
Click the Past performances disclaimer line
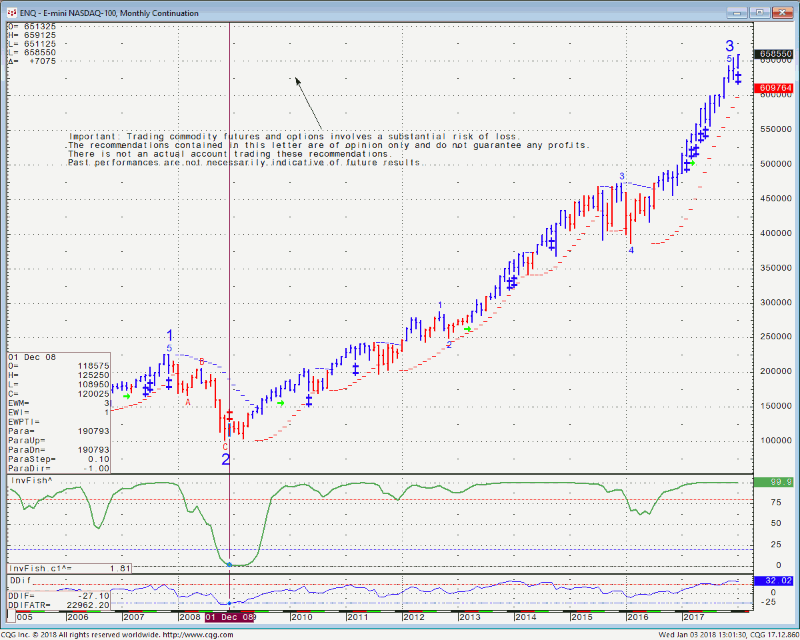click(246, 163)
